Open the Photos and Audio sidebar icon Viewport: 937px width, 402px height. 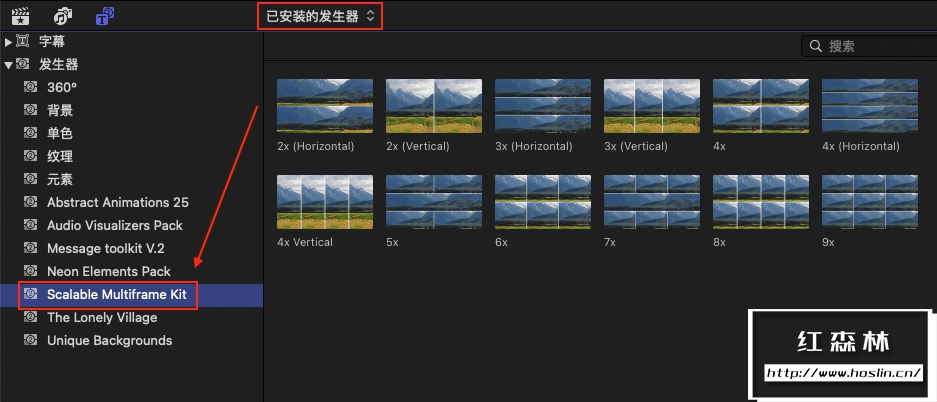(x=63, y=16)
